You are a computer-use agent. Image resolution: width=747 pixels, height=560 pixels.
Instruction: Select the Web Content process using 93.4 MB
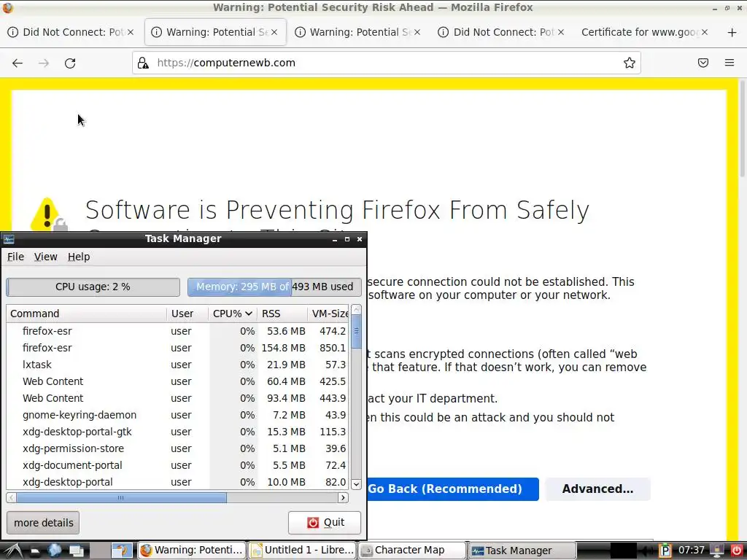177,398
